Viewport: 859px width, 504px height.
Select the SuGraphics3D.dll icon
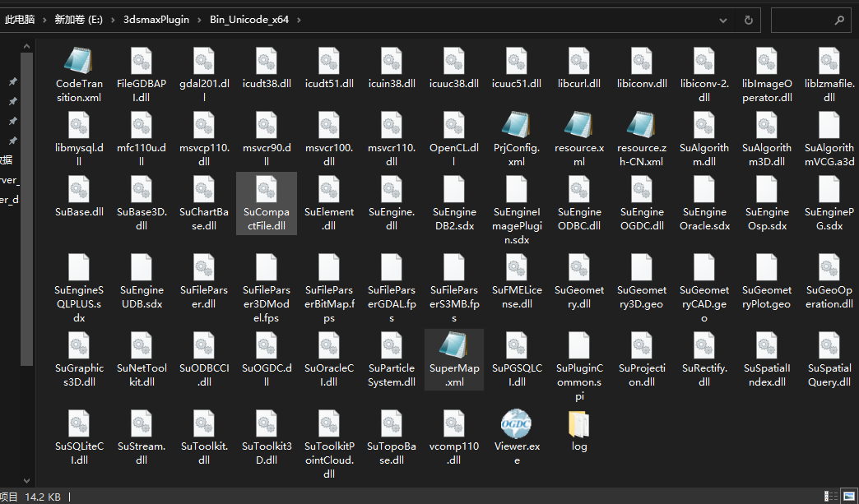[x=79, y=345]
